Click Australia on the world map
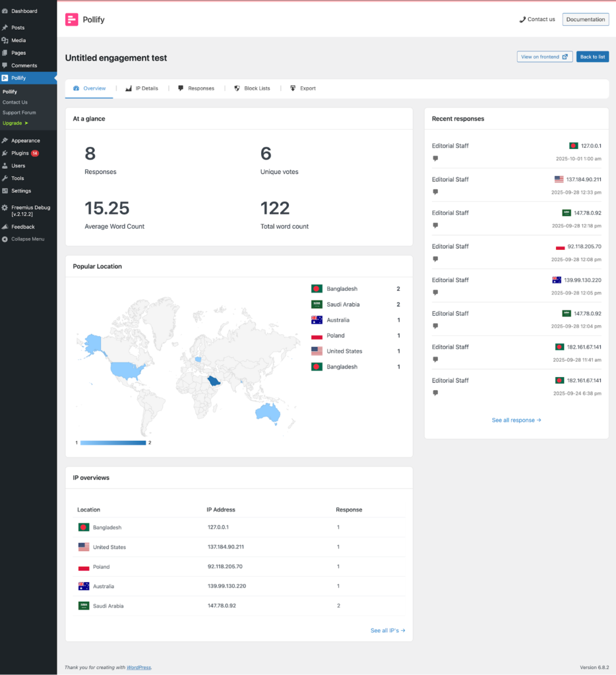The width and height of the screenshot is (616, 675). (268, 412)
